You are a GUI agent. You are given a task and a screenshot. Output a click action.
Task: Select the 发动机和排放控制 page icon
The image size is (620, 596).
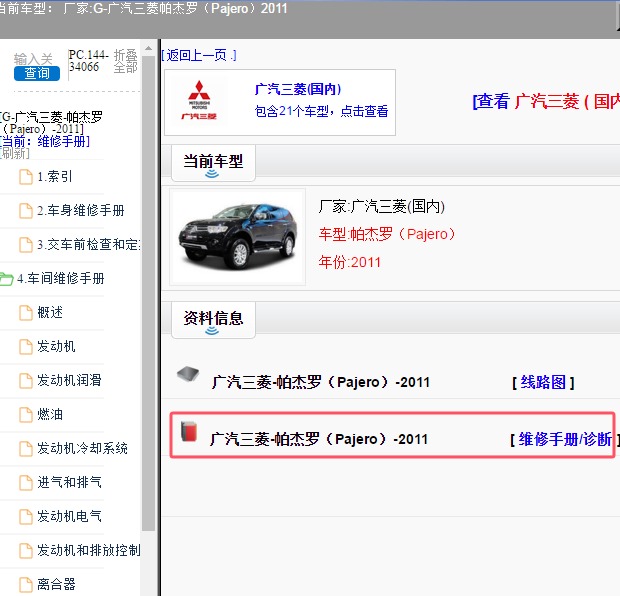click(26, 551)
